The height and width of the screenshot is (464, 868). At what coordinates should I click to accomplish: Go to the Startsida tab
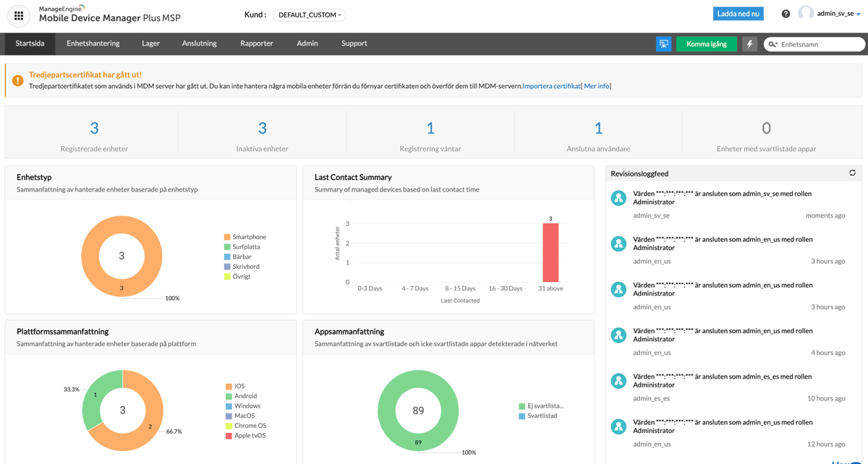coord(30,43)
